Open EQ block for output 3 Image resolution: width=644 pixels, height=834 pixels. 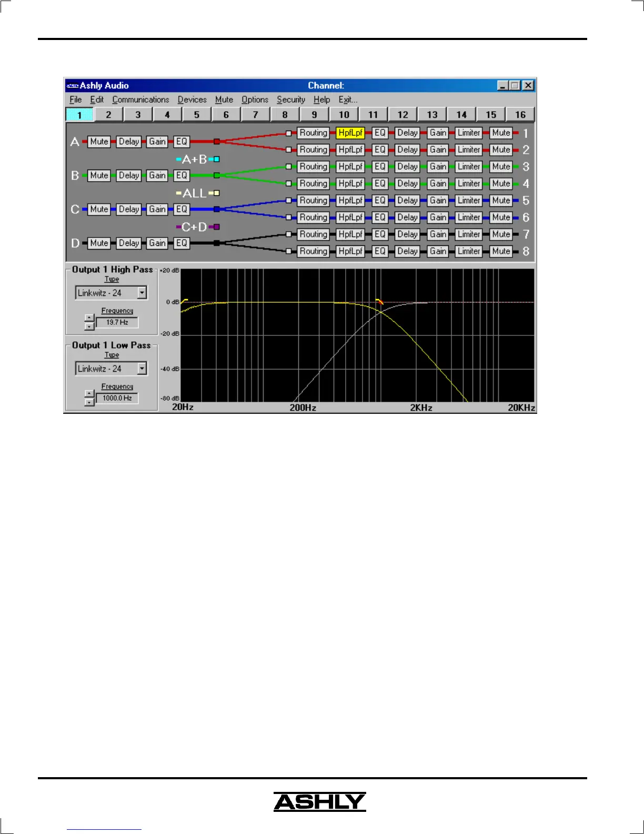[x=380, y=167]
